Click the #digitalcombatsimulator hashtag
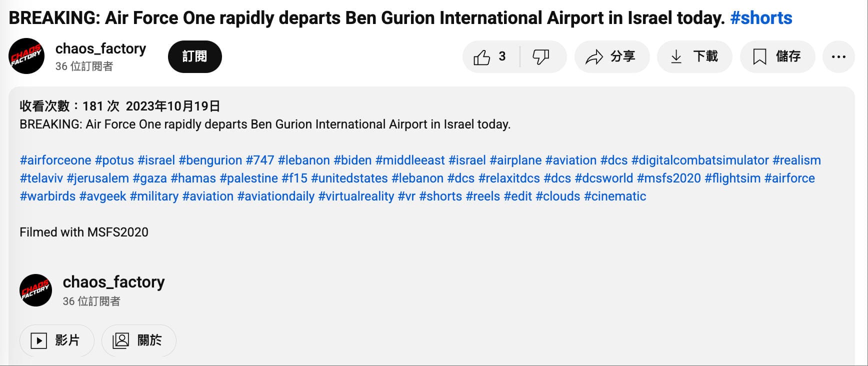This screenshot has width=868, height=366. 699,160
